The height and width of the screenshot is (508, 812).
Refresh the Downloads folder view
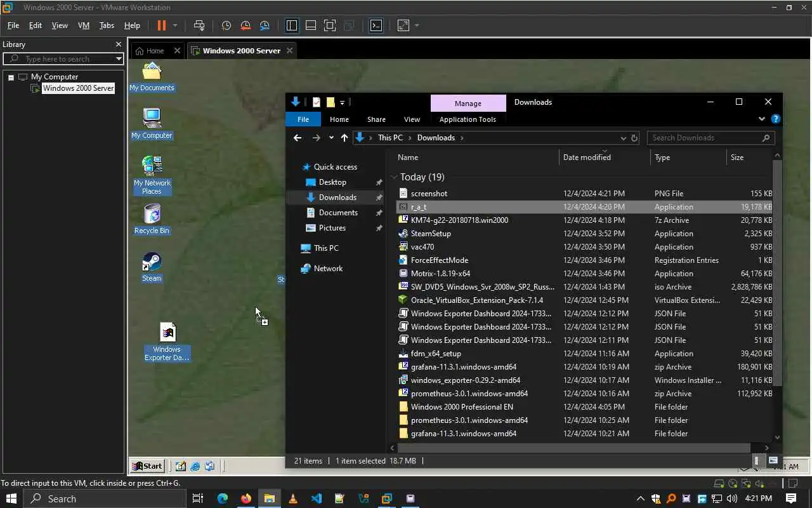[x=634, y=138]
